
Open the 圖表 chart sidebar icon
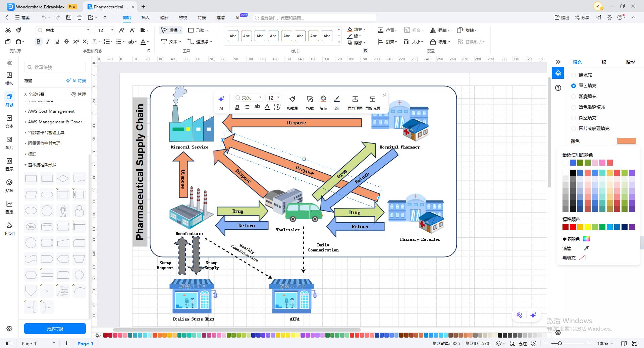[9, 207]
